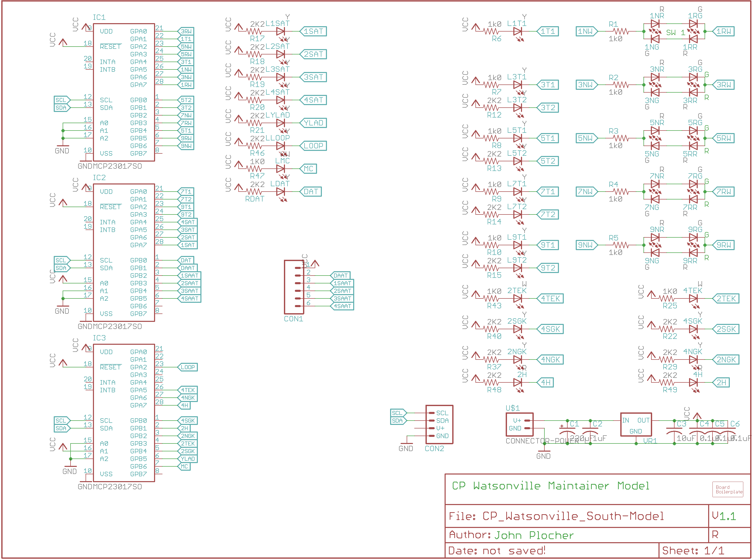Image resolution: width=755 pixels, height=560 pixels.
Task: Click the GPB7 pin name on IC3
Action: click(x=138, y=474)
